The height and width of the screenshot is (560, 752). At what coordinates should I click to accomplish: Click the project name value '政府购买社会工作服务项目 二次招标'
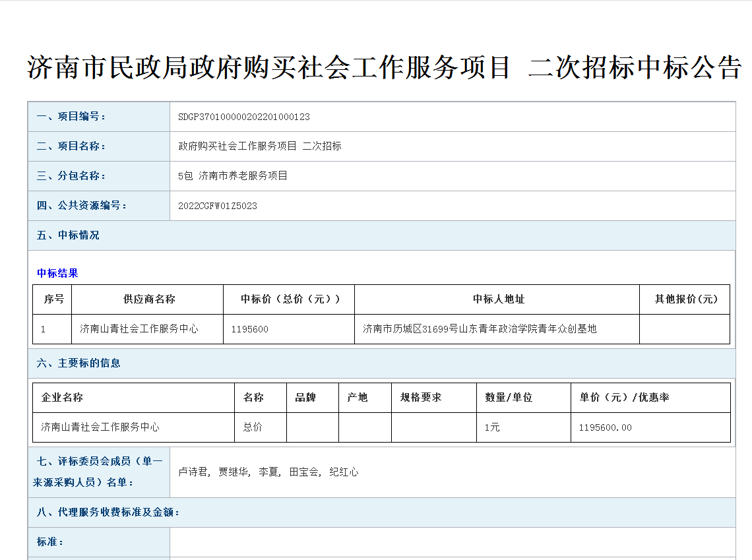[260, 146]
